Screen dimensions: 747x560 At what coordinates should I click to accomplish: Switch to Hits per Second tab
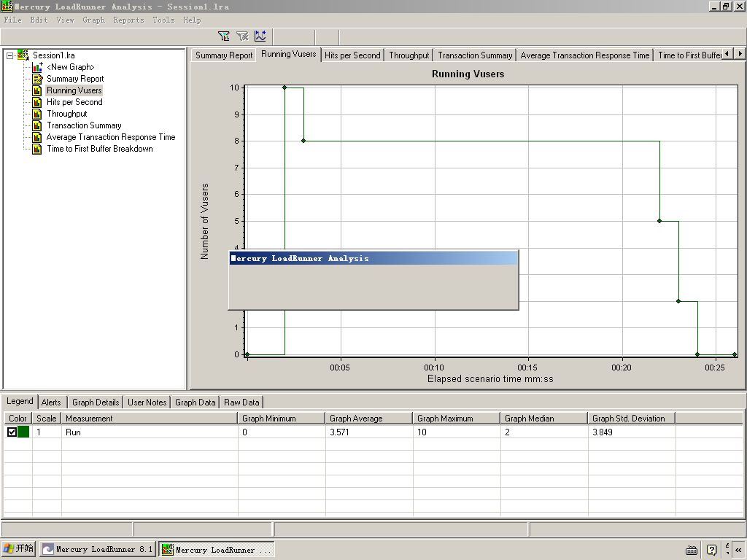tap(352, 55)
